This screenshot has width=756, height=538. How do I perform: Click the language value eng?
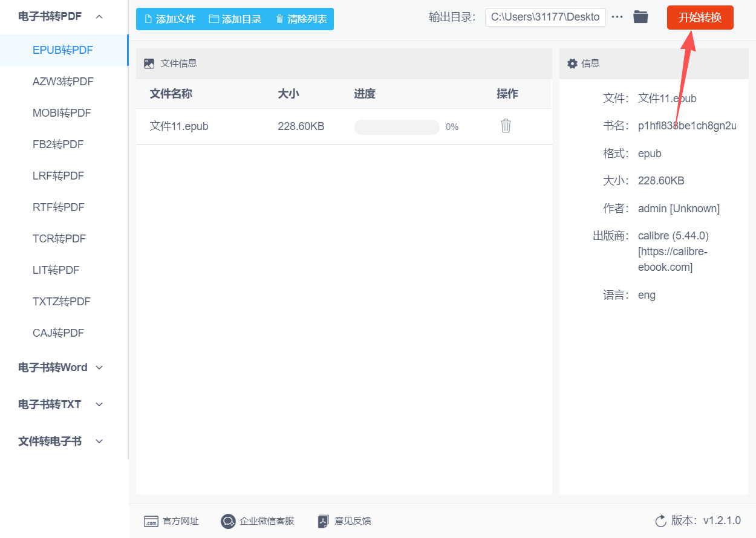tap(647, 296)
